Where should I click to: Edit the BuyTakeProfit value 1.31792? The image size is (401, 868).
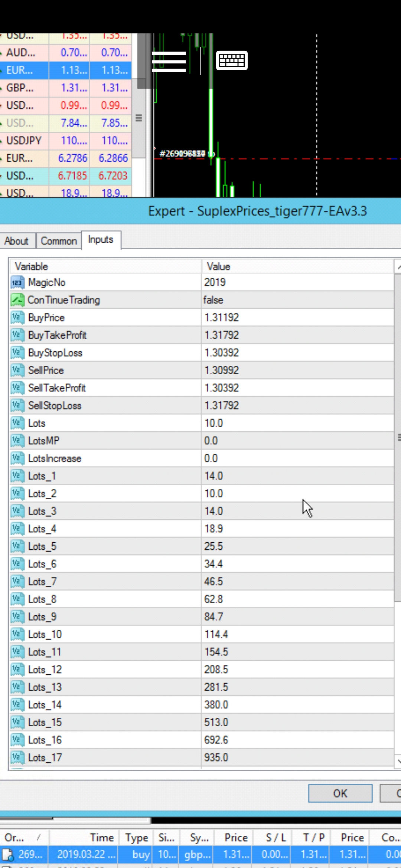[x=222, y=335]
